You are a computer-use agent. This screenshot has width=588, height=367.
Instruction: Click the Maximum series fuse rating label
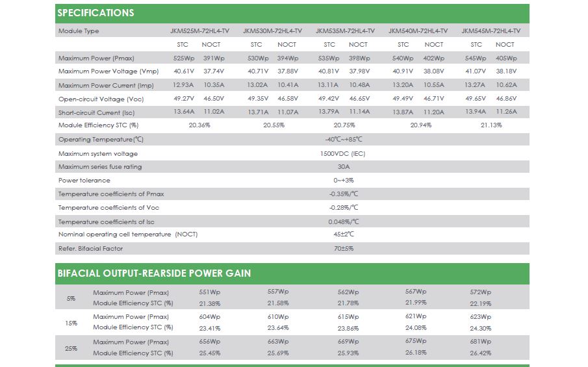(100, 167)
